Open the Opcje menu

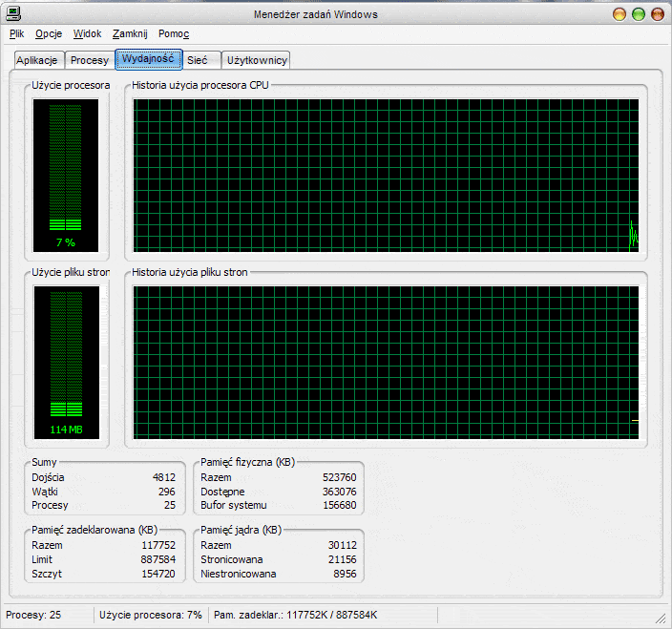[x=49, y=33]
